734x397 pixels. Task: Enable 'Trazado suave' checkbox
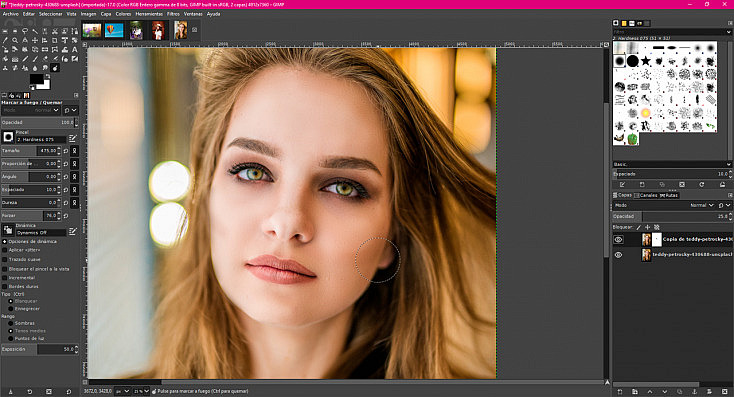point(5,259)
